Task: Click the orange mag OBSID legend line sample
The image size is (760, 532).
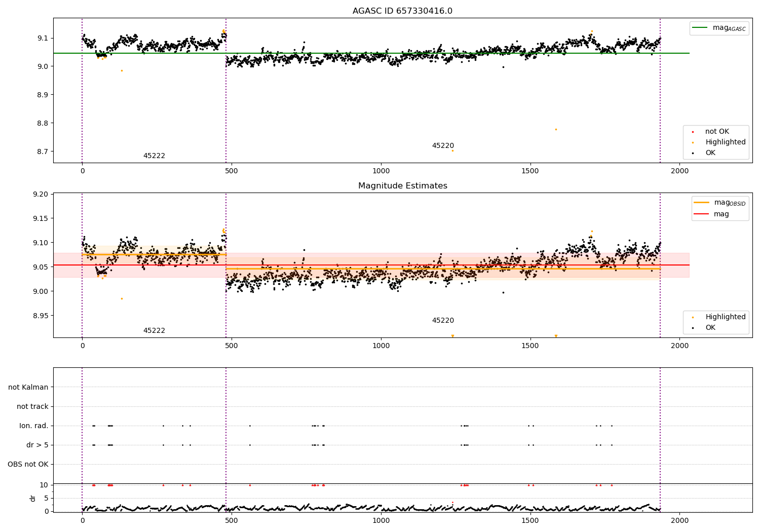Action: click(x=701, y=203)
